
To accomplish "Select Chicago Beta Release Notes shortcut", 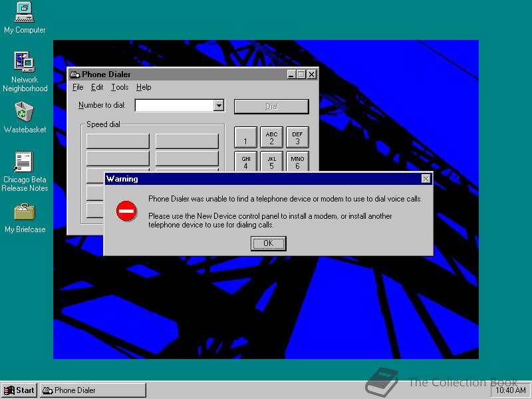I will click(x=25, y=172).
